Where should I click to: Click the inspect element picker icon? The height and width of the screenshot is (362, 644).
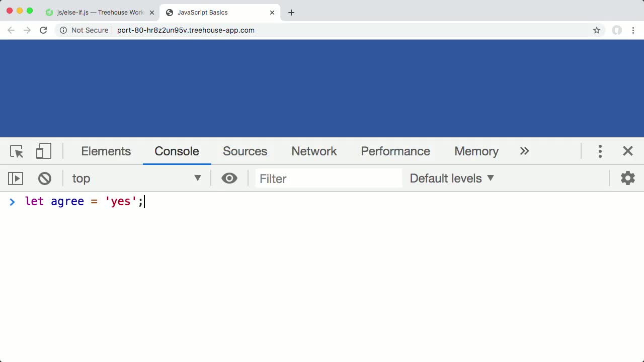[x=16, y=151]
